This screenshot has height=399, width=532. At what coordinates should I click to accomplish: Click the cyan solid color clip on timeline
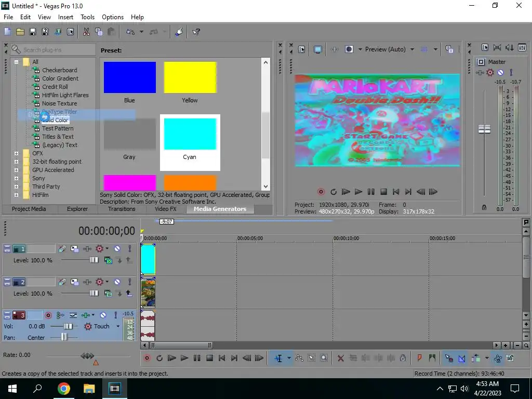[148, 259]
